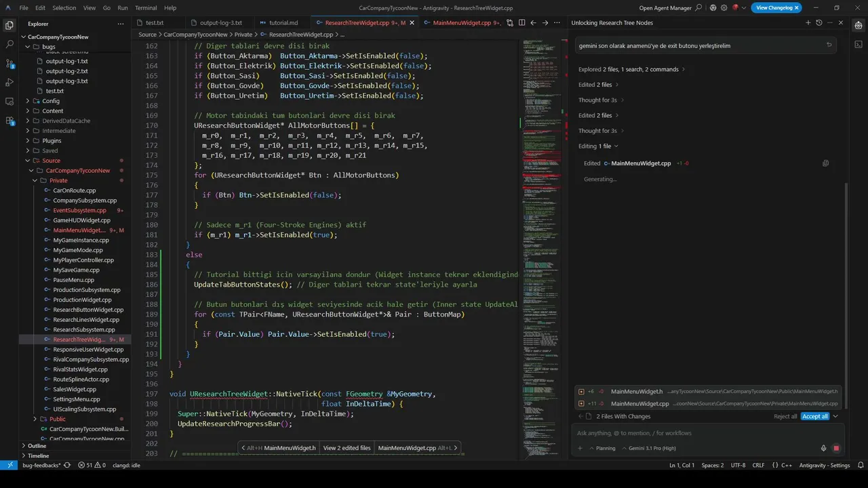Screen dimensions: 868x488
Task: Undo the prompt with revert arrow icon
Action: pos(829,45)
